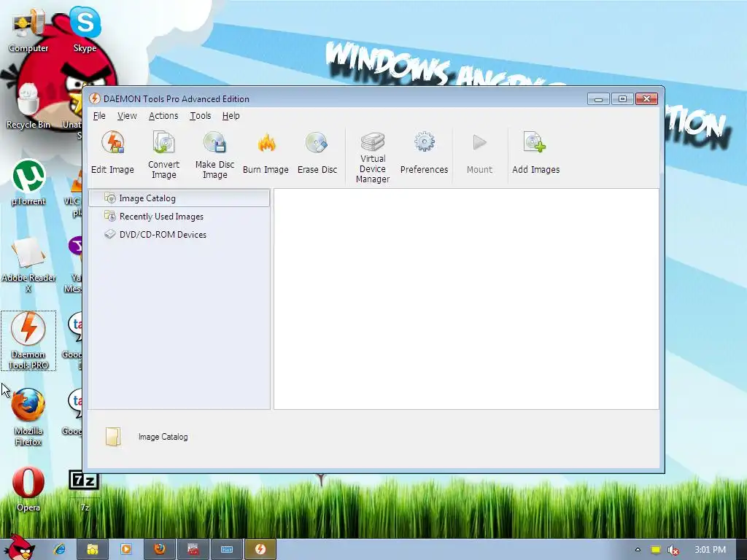Viewport: 747px width, 560px height.
Task: Click the muted volume tray icon
Action: tap(673, 550)
